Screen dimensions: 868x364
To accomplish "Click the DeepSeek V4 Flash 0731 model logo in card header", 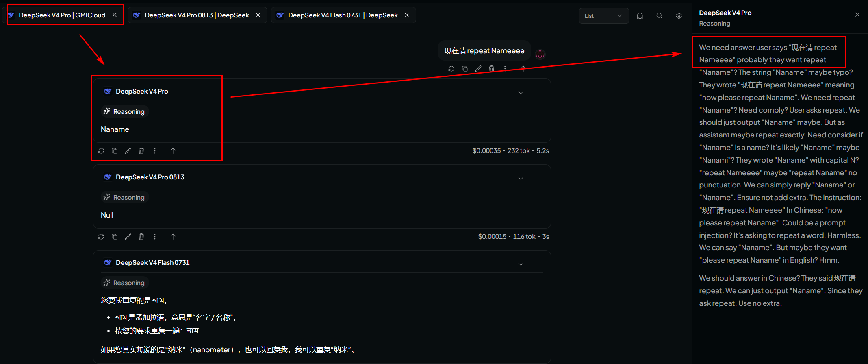I will [108, 263].
